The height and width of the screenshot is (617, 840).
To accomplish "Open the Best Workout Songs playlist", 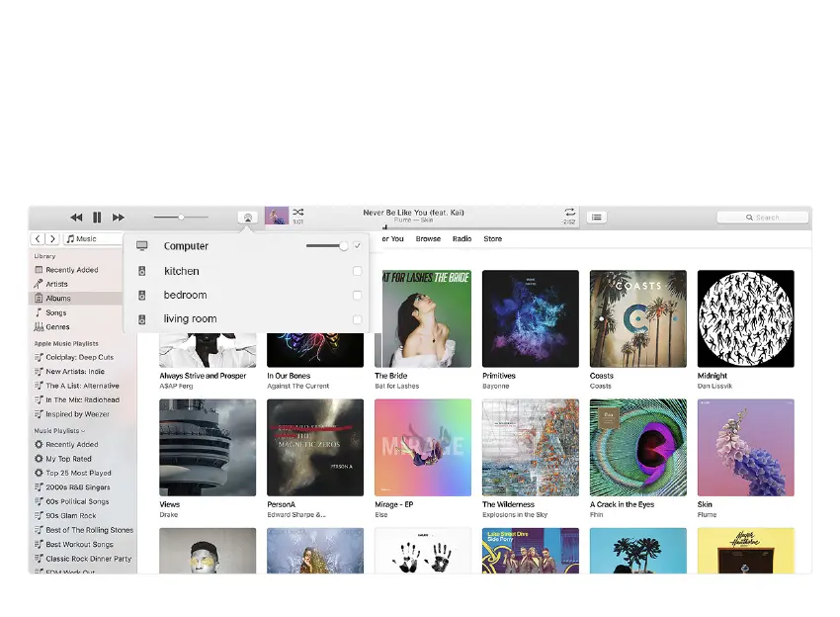I will point(79,544).
